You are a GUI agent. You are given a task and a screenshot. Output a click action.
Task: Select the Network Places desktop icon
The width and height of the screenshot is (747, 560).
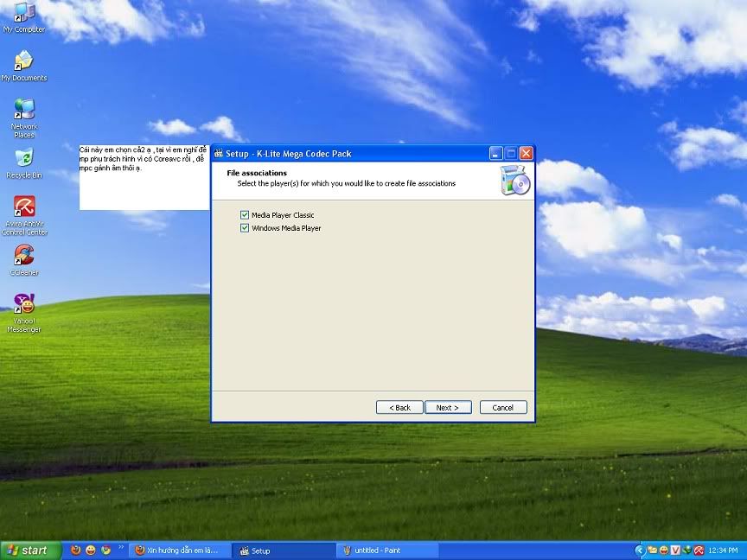(x=24, y=118)
